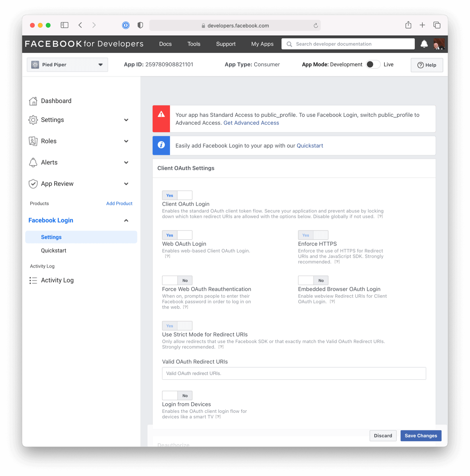The width and height of the screenshot is (470, 476).
Task: Reload the page with the refresh icon
Action: (x=316, y=26)
